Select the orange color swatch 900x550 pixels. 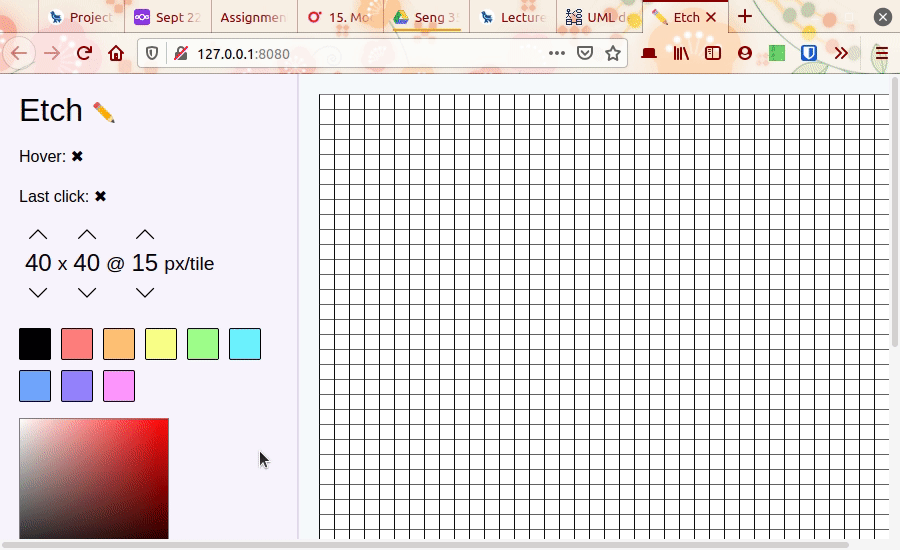[119, 344]
